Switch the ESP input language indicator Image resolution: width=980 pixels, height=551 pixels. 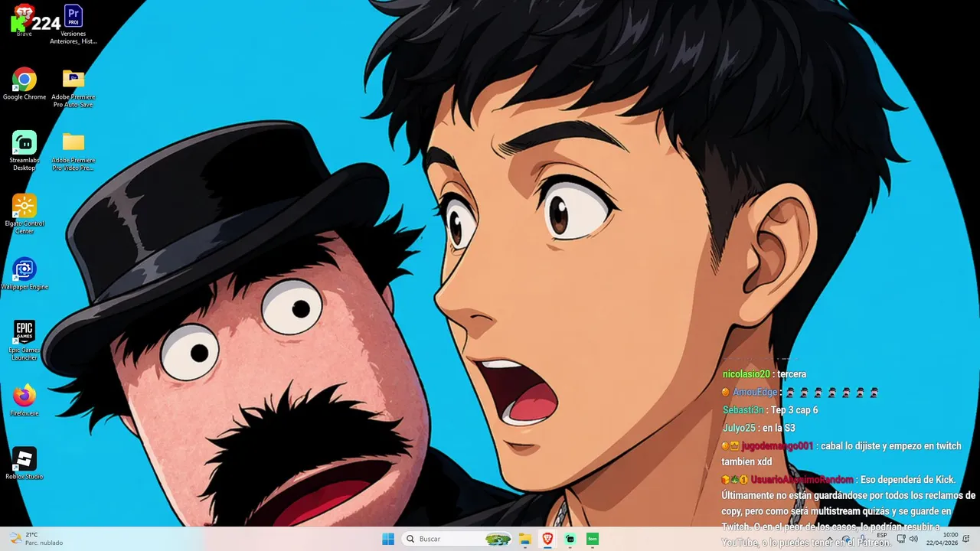(882, 536)
